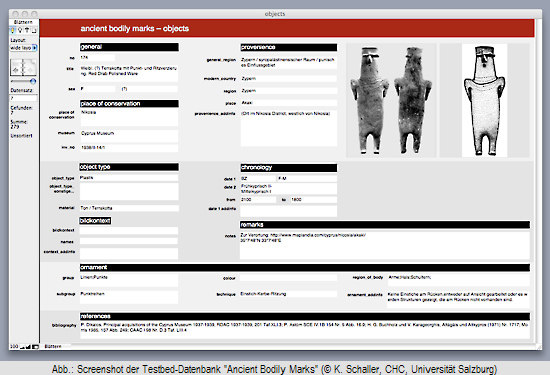The image size is (550, 375).
Task: Click the 'ornament' section header
Action: click(305, 267)
